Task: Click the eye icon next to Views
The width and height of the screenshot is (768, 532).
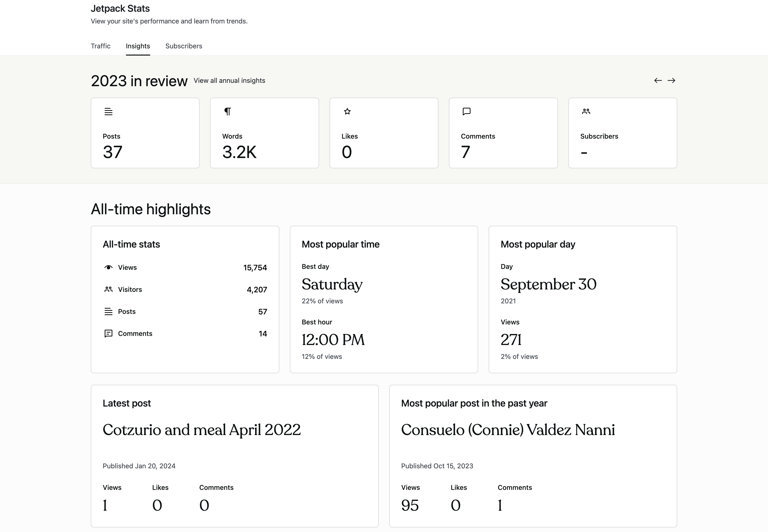Action: 108,267
